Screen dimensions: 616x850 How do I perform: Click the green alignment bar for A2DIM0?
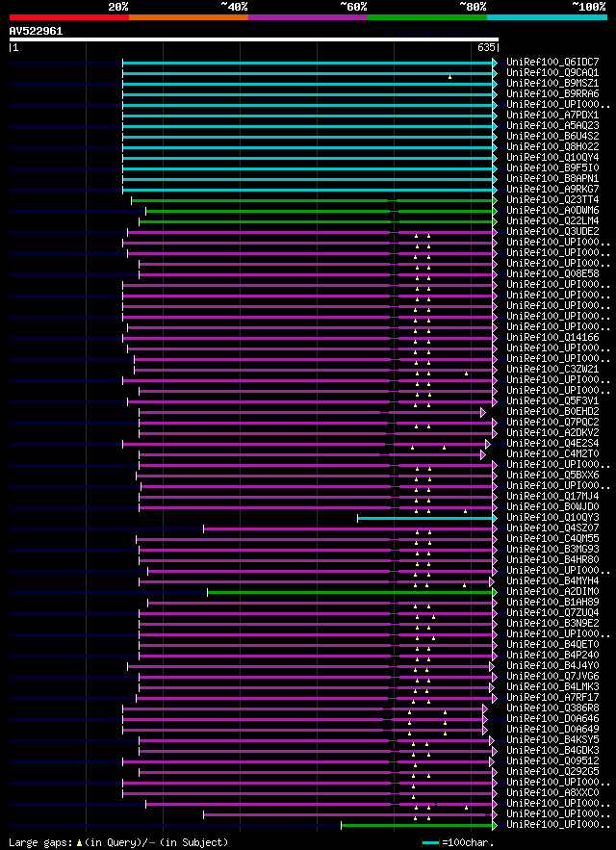(x=349, y=592)
